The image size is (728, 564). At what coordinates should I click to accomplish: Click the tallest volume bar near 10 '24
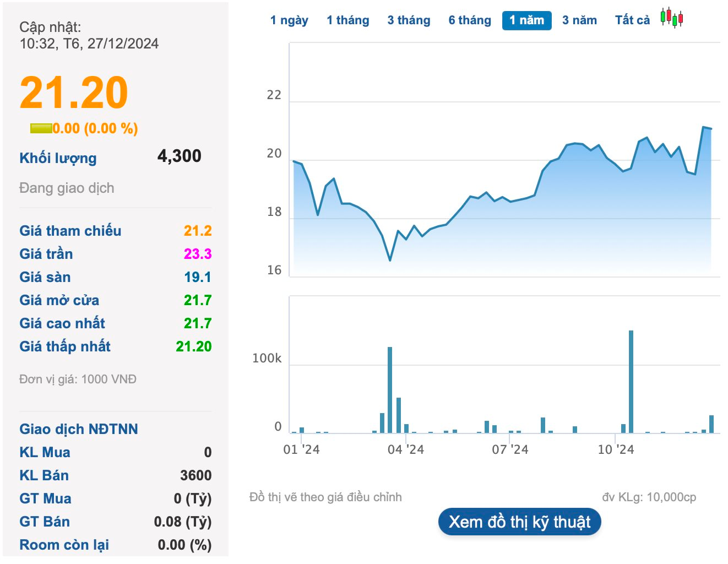[x=631, y=382]
